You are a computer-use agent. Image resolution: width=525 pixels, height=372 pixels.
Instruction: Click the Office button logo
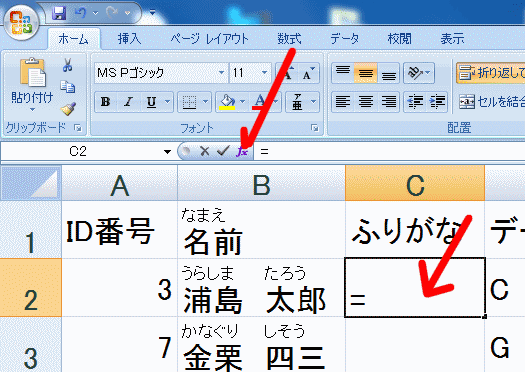click(21, 22)
